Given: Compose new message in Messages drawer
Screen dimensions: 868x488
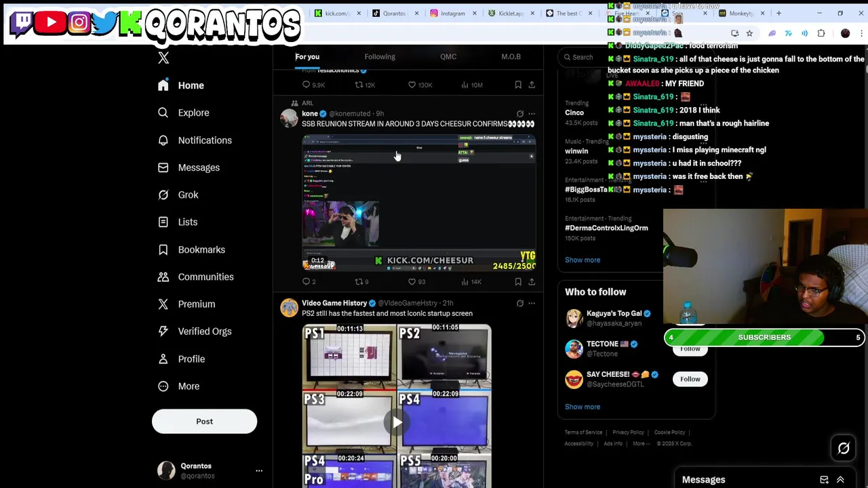Looking at the screenshot, I should pyautogui.click(x=824, y=480).
